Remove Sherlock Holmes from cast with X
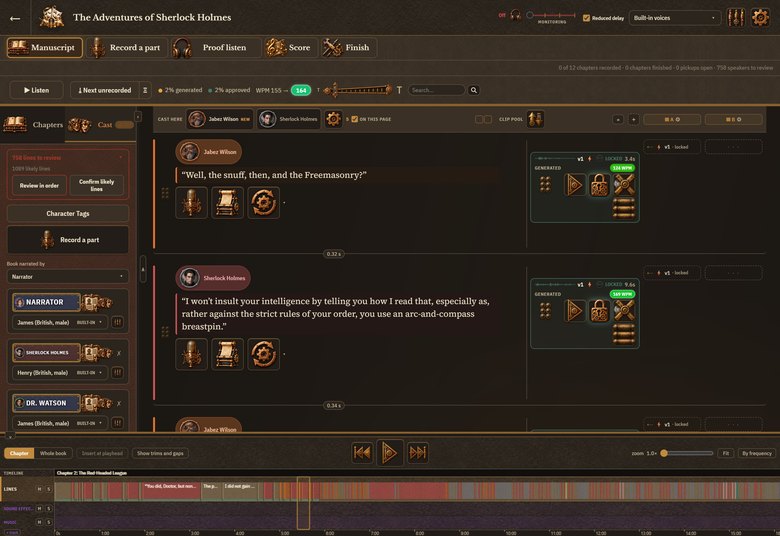The image size is (780, 536). tap(119, 353)
